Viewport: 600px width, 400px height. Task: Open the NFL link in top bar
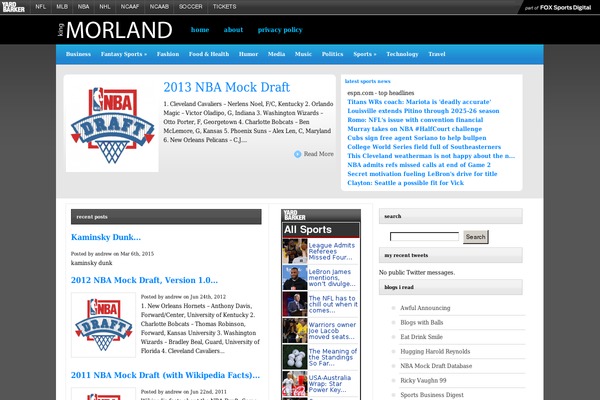pyautogui.click(x=41, y=7)
